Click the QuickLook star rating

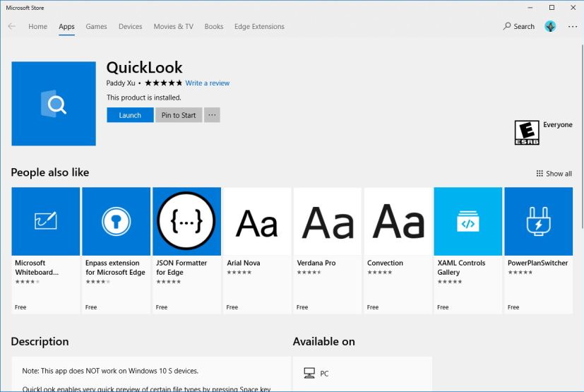coord(164,83)
